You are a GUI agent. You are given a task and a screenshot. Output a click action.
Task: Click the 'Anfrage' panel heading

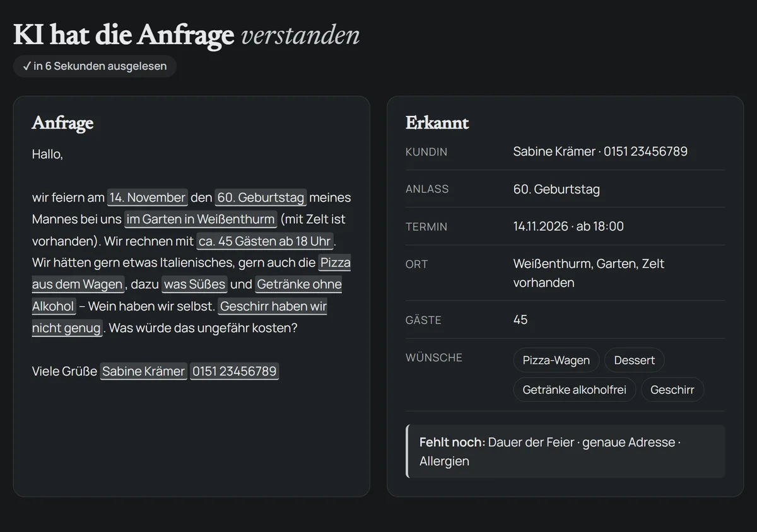[62, 123]
